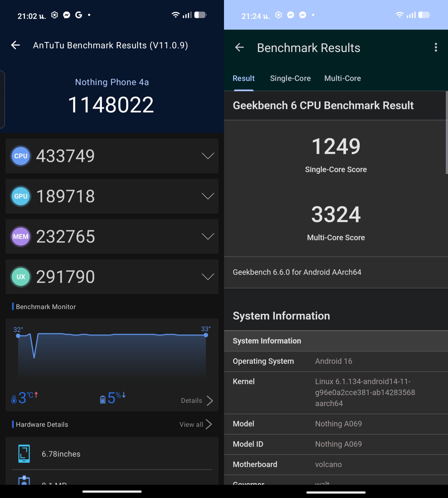Open the Multi-Core tab

[x=342, y=78]
